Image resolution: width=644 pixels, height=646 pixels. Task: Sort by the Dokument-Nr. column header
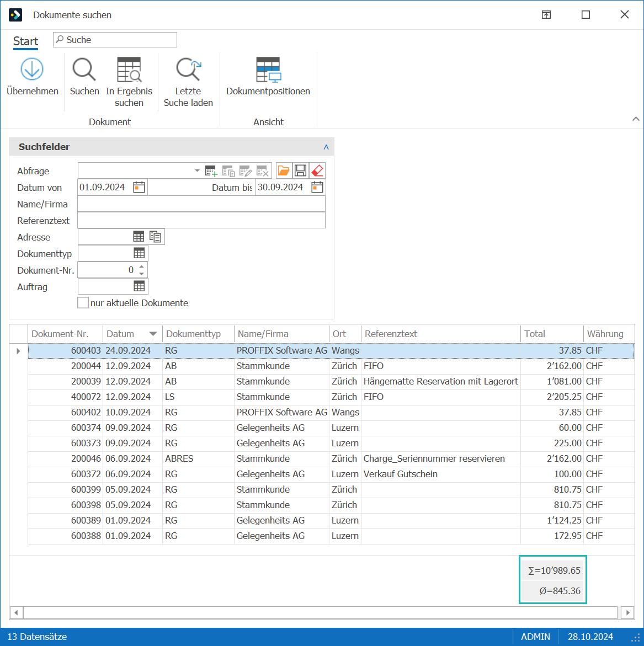click(x=65, y=334)
